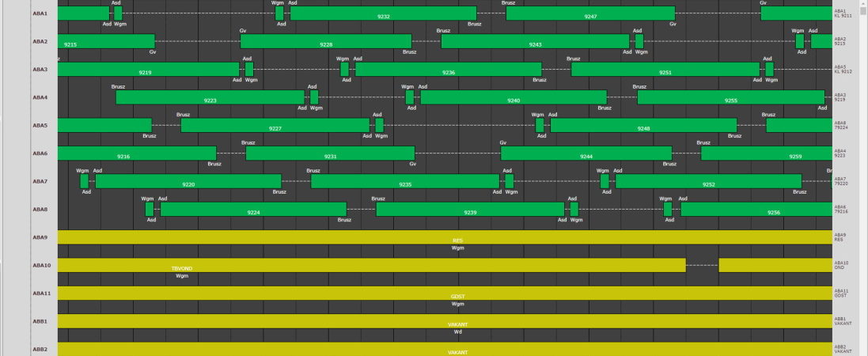Screen dimensions: 868x356
Task: Select trip 9251 in row ABA3
Action: click(x=665, y=70)
